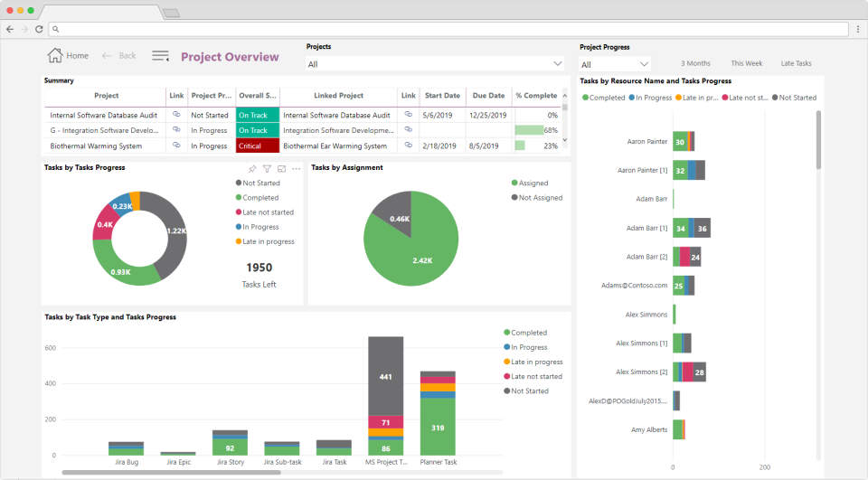Click browser reload icon

click(39, 29)
